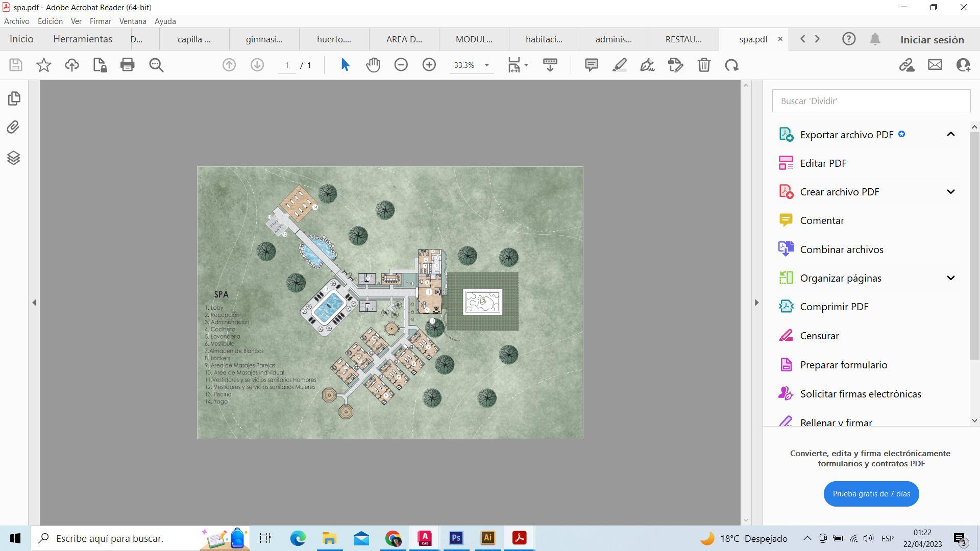Expand Crear archivo PDF section
Image resolution: width=980 pixels, height=551 pixels.
(950, 192)
